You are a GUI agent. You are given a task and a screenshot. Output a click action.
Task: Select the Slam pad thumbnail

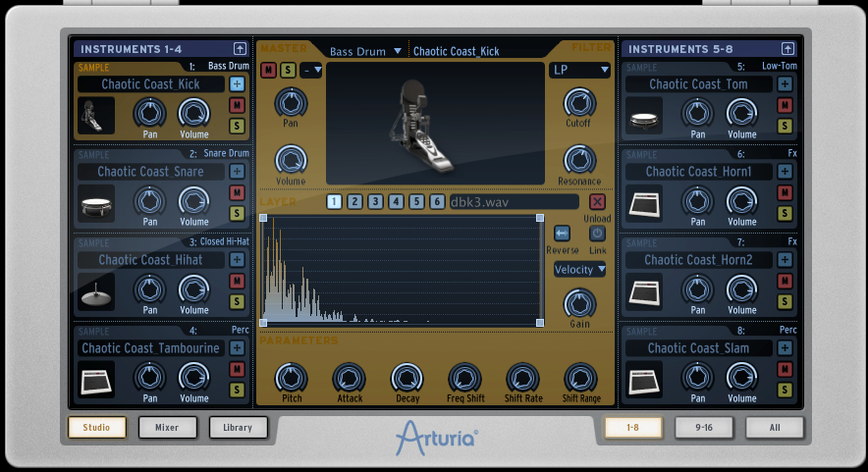click(644, 380)
